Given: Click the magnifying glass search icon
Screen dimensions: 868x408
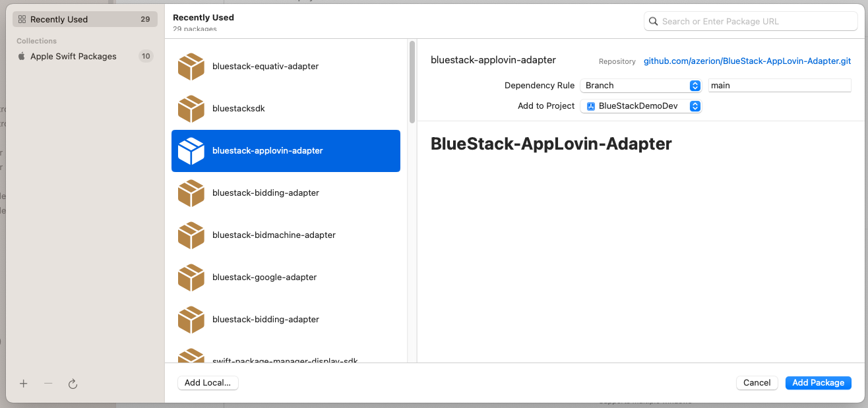Looking at the screenshot, I should click(654, 21).
